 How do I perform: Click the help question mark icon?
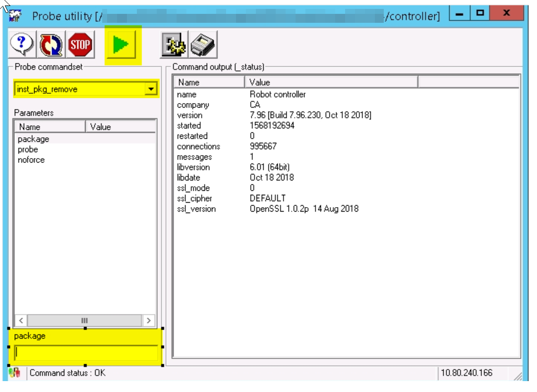[22, 46]
